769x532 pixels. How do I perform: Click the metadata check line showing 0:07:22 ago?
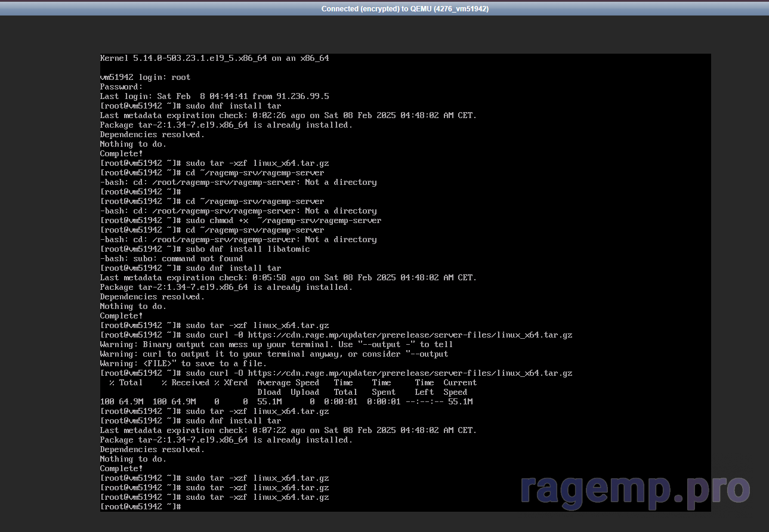[289, 430]
